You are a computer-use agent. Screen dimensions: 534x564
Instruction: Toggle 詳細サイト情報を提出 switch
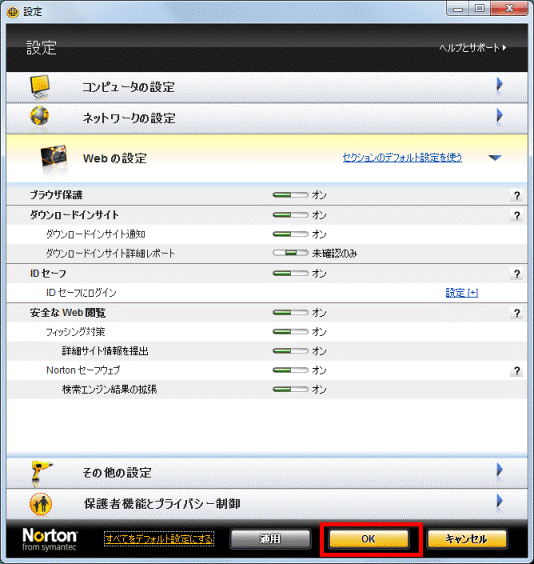click(x=290, y=351)
